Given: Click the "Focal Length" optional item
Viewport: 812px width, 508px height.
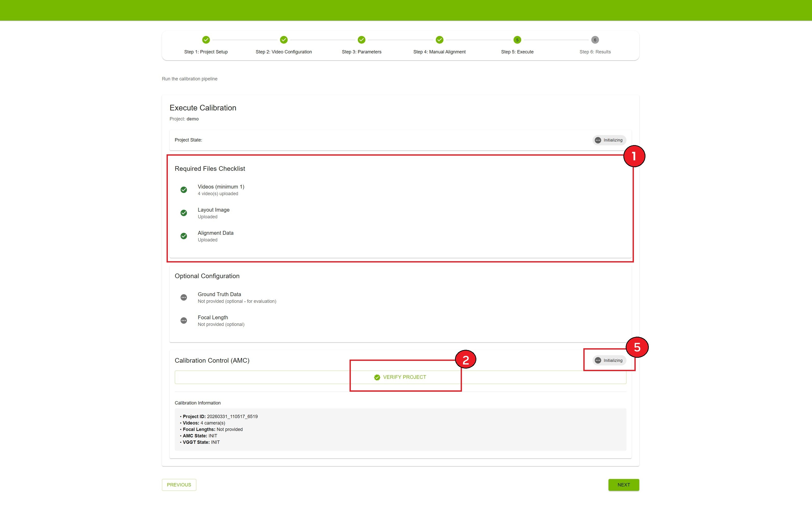Looking at the screenshot, I should coord(213,317).
